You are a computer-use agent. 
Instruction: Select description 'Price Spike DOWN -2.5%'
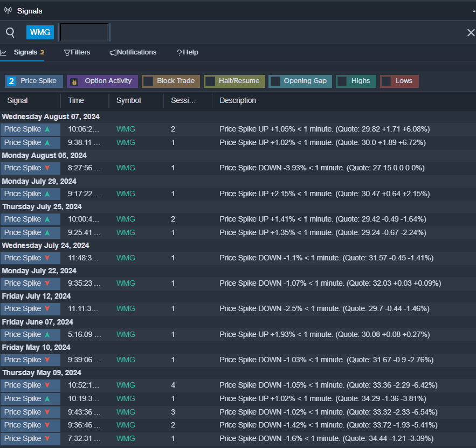point(325,309)
